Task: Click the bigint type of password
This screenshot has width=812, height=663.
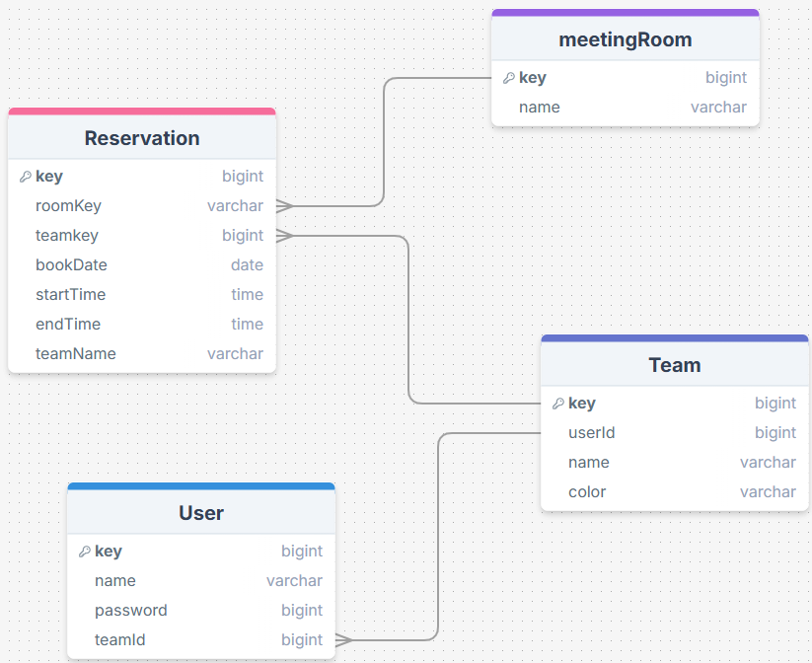Action: tap(302, 611)
